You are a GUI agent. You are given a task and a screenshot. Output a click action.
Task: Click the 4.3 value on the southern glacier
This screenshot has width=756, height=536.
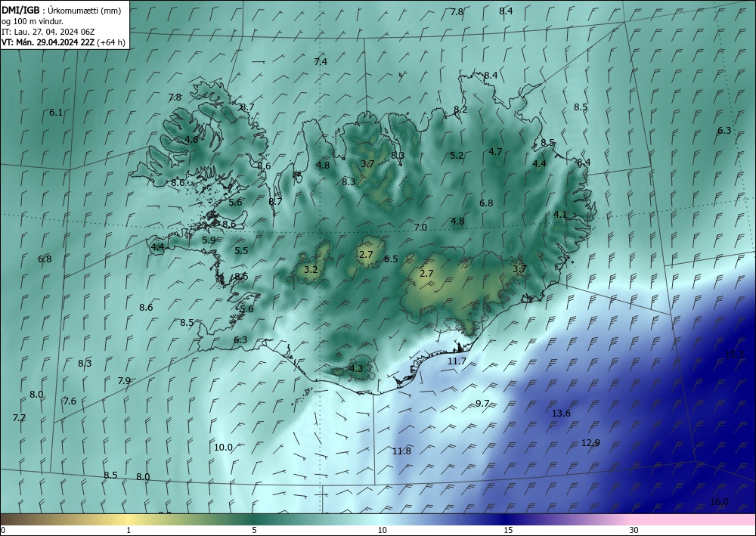tap(355, 369)
